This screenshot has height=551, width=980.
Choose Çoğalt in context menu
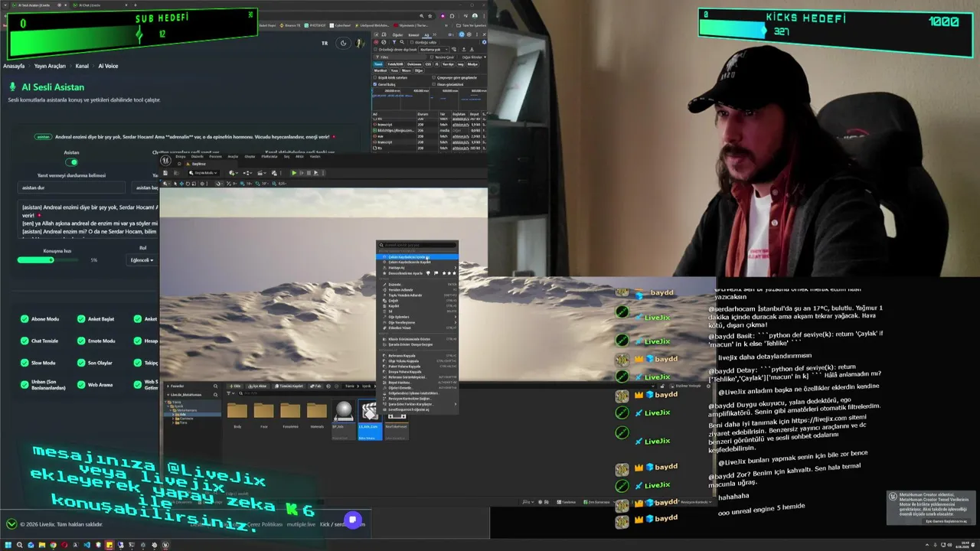tap(417, 301)
